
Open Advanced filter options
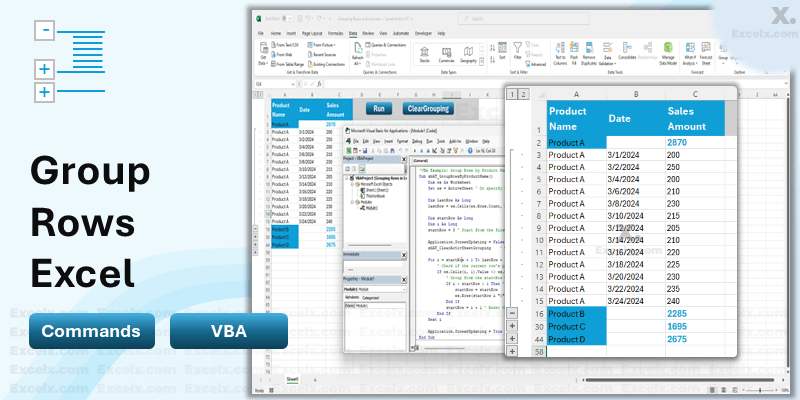coord(535,64)
